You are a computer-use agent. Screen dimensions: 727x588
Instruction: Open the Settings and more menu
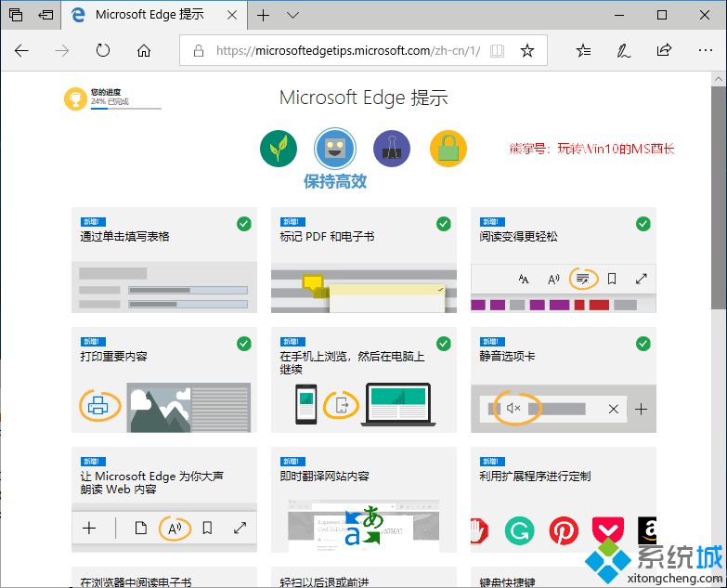click(706, 50)
